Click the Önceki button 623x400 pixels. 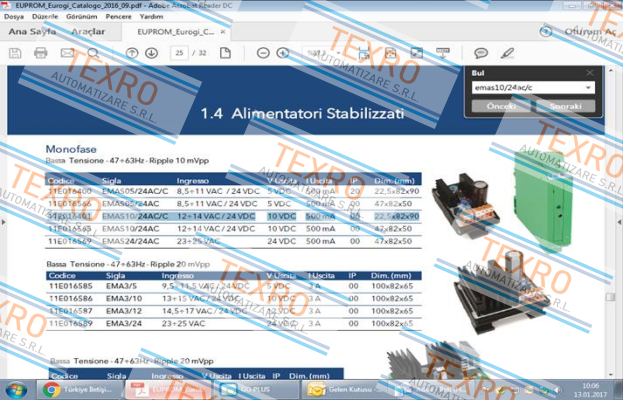pyautogui.click(x=501, y=106)
